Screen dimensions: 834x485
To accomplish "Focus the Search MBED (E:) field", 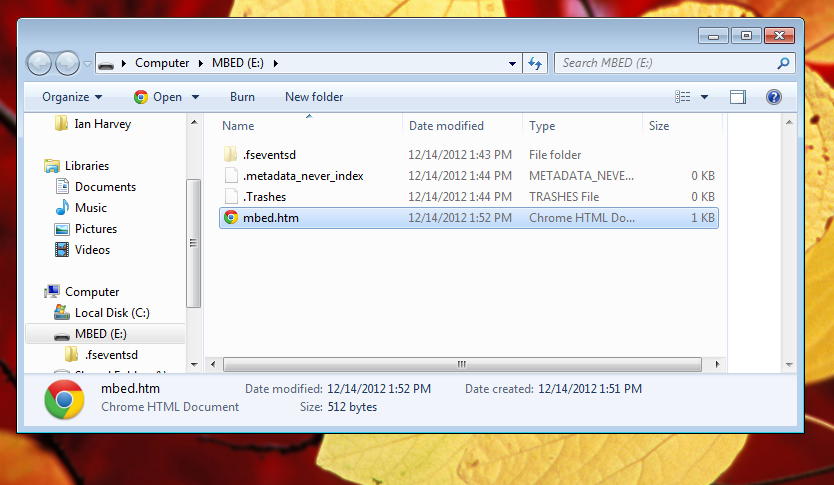I will click(x=674, y=63).
